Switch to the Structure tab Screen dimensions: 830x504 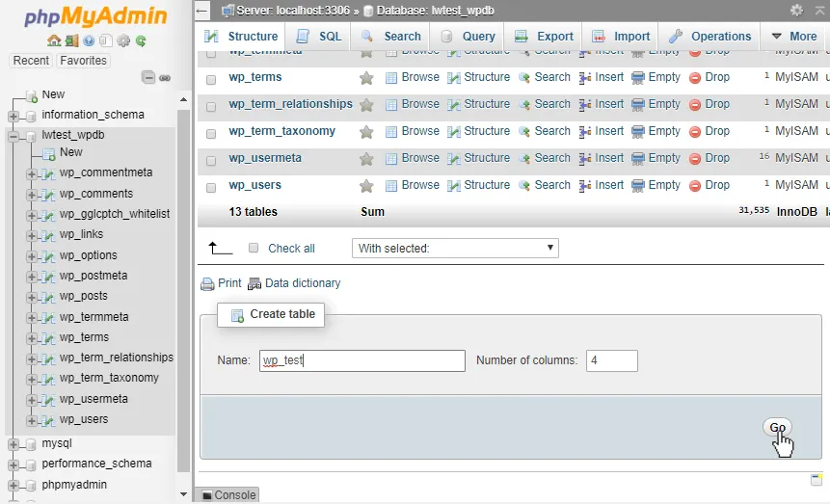coord(241,36)
